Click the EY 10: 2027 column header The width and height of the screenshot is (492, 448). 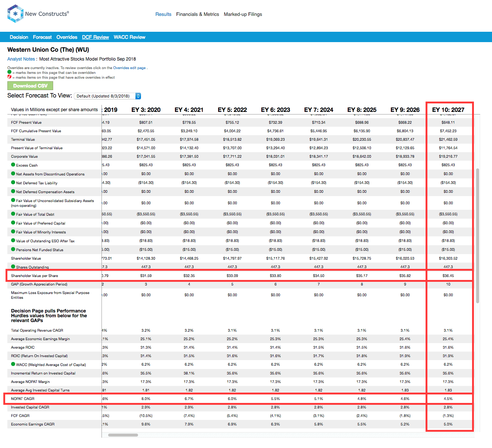[x=448, y=110]
